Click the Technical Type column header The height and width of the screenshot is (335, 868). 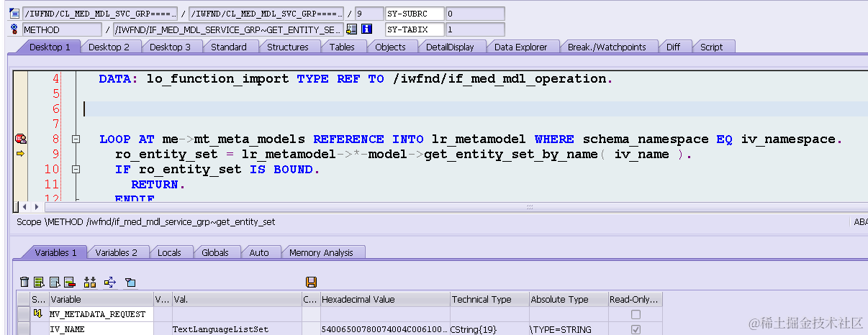tap(489, 299)
